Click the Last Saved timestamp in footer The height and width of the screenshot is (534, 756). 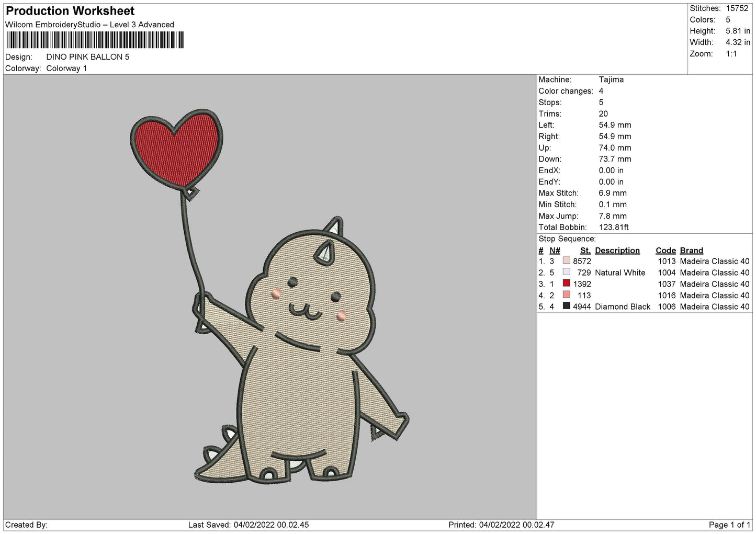249,525
